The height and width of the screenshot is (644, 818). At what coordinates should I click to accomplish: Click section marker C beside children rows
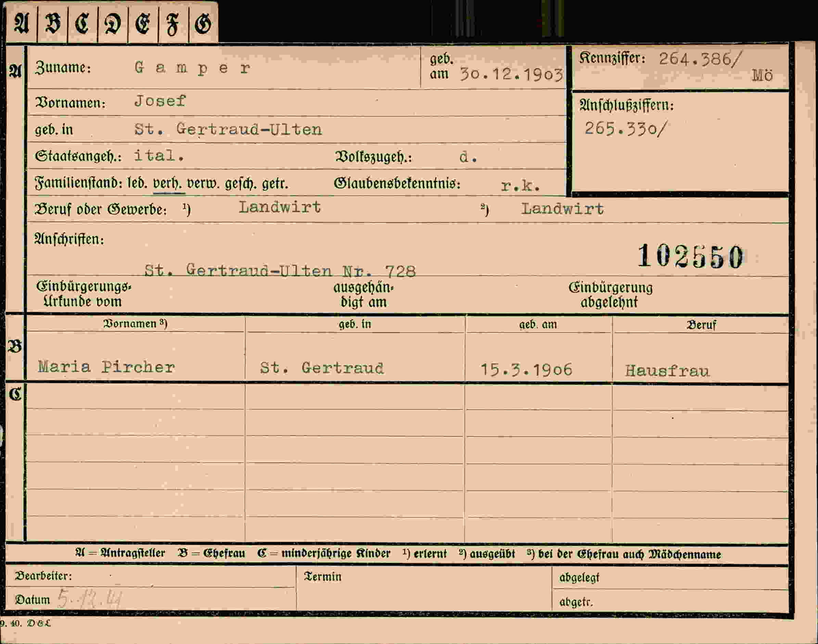(x=15, y=395)
